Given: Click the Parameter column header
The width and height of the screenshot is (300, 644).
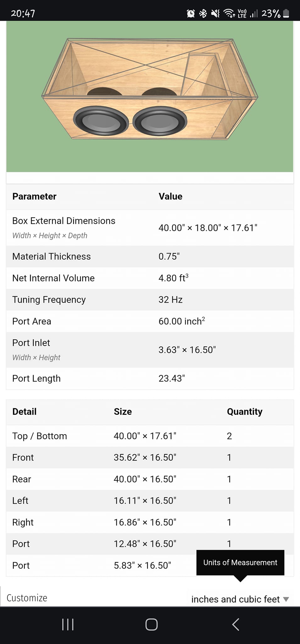Looking at the screenshot, I should [34, 196].
